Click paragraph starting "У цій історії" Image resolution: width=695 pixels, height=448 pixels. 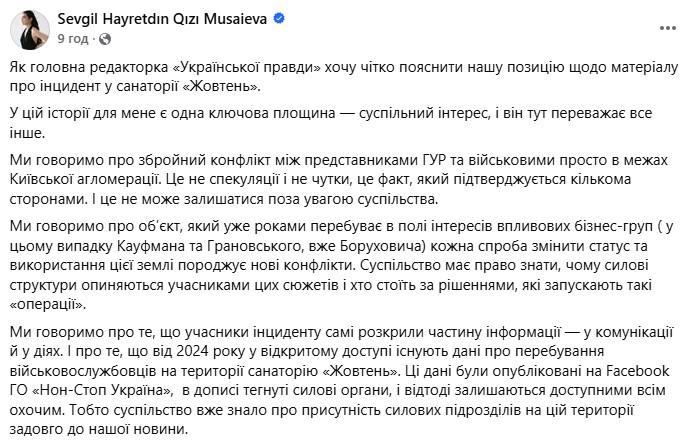coord(331,123)
